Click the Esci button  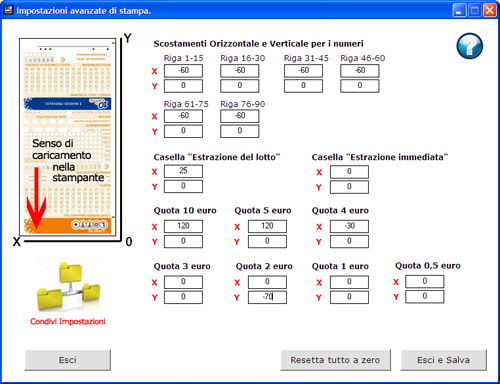point(68,360)
